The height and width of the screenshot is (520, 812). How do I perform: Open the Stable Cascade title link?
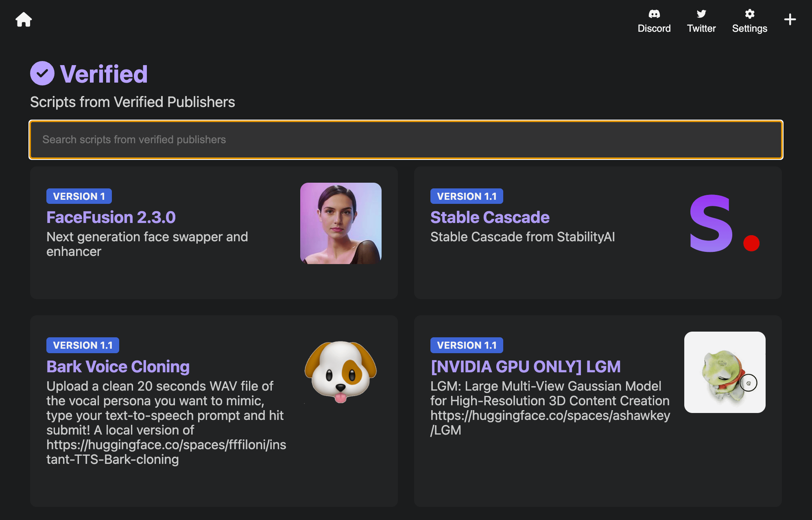tap(490, 217)
